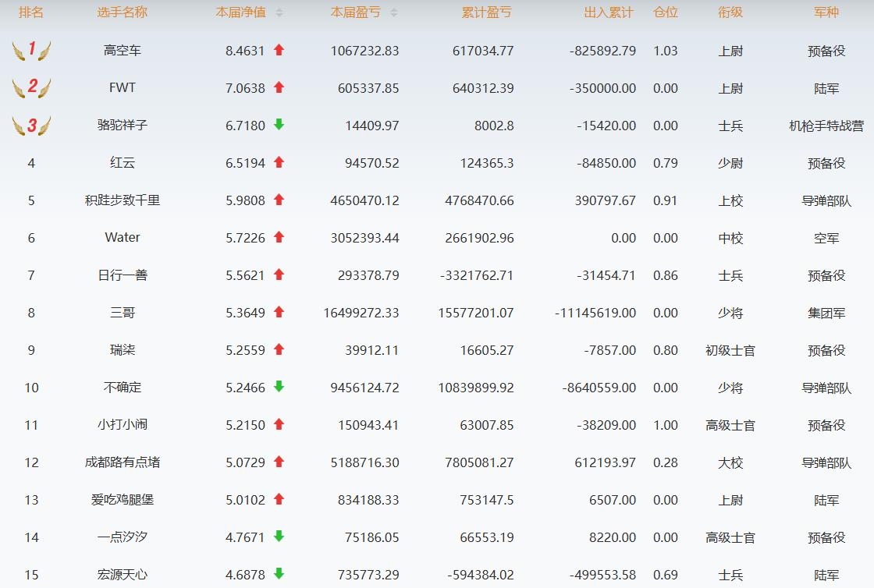The height and width of the screenshot is (588, 874).
Task: Click the 出入累计 column header
Action: (x=609, y=13)
